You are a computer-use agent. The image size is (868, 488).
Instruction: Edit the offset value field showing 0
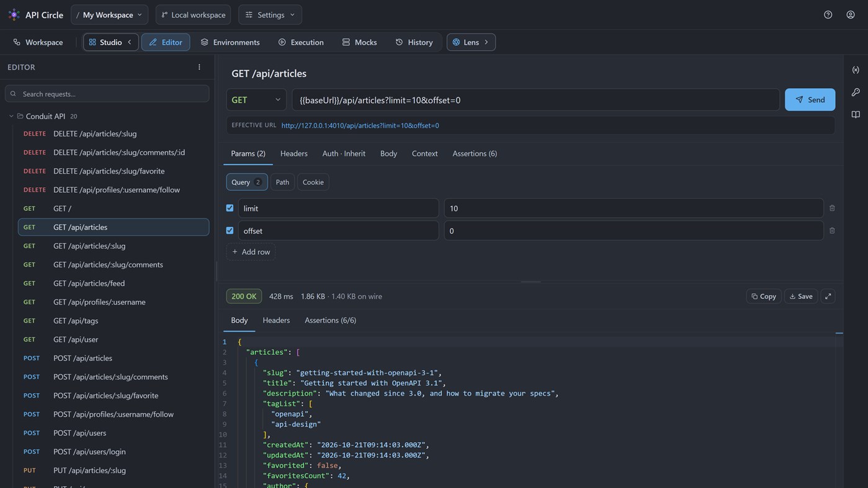pyautogui.click(x=633, y=231)
